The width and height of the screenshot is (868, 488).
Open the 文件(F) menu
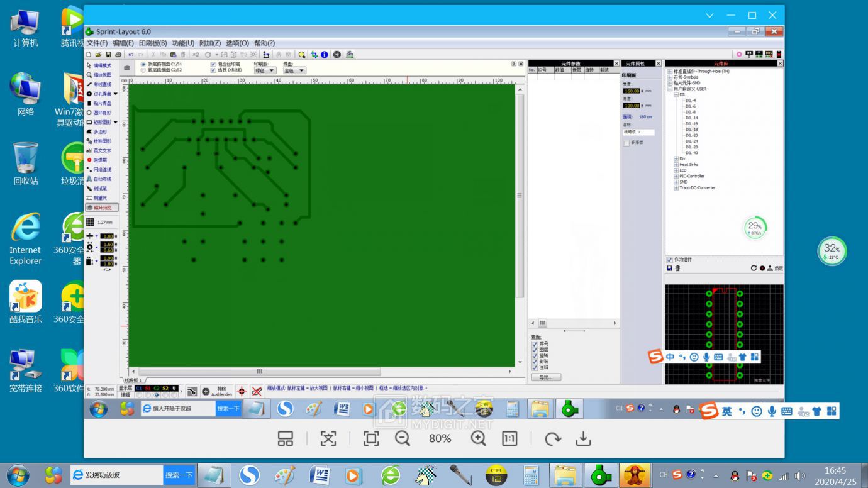tap(97, 43)
